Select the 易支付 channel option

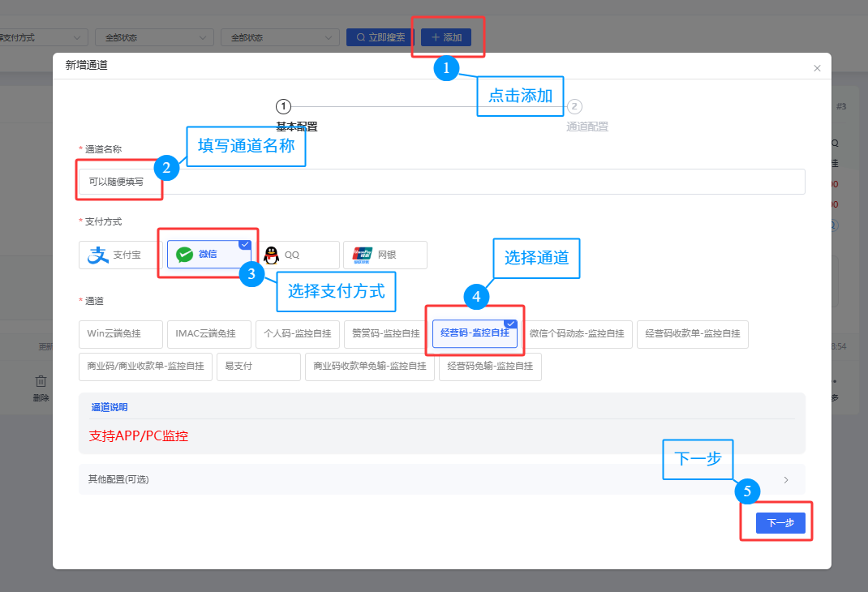258,367
